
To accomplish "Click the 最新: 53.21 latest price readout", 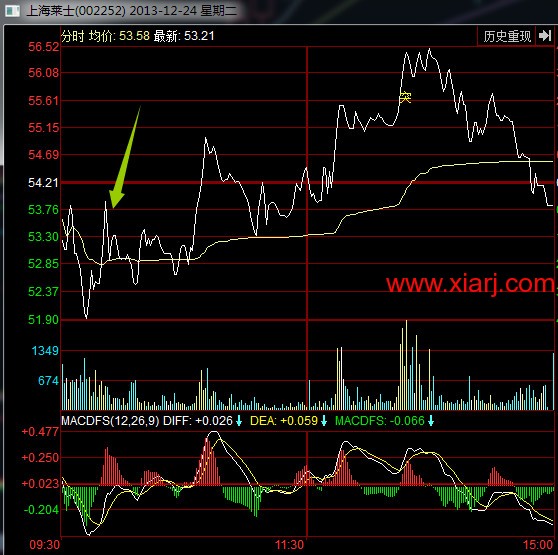I will click(184, 36).
